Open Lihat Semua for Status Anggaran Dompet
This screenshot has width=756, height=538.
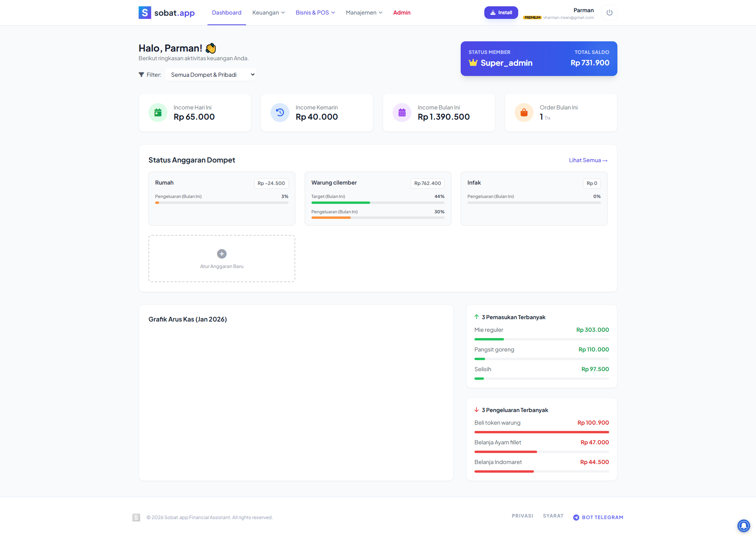(588, 160)
